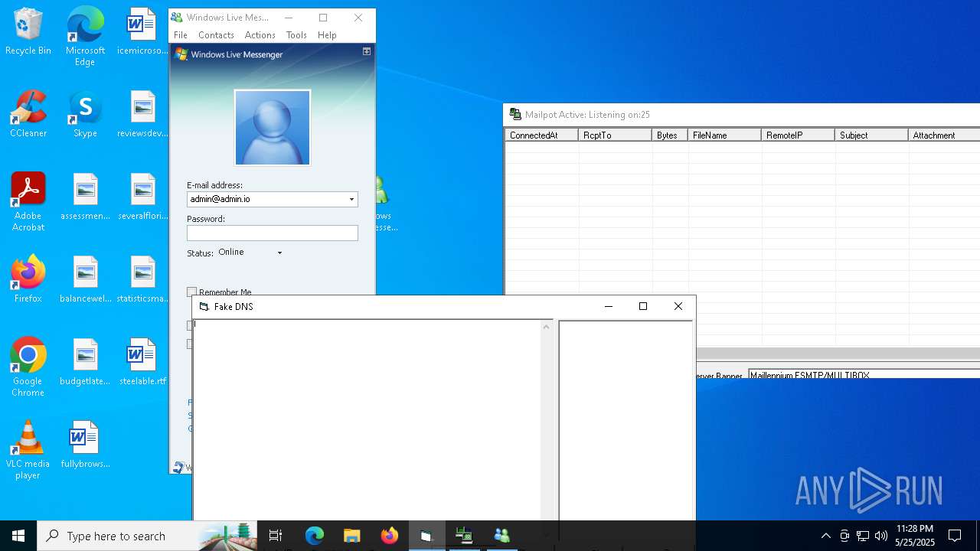Click the Fake DNS right side list pane
This screenshot has width=980, height=551.
626,421
